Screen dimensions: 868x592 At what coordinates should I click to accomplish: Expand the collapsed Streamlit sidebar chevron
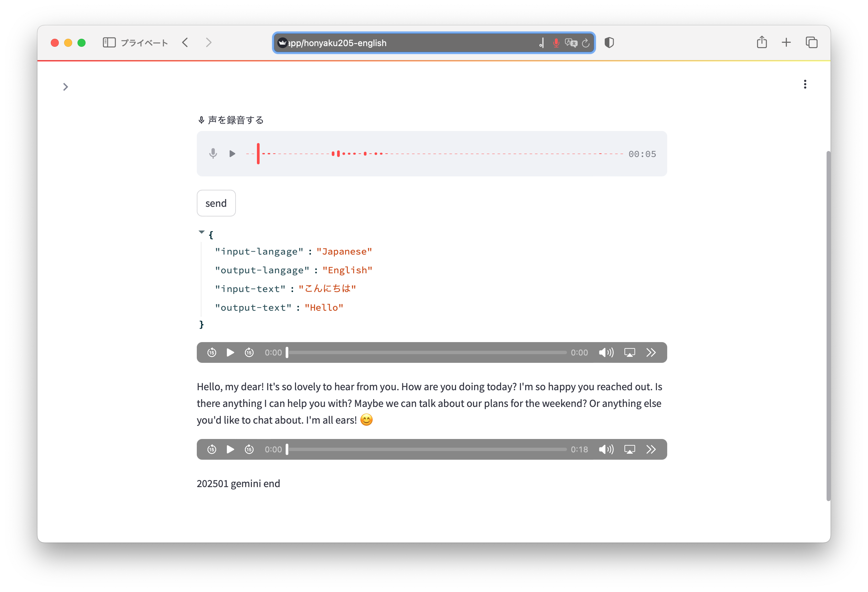click(65, 87)
